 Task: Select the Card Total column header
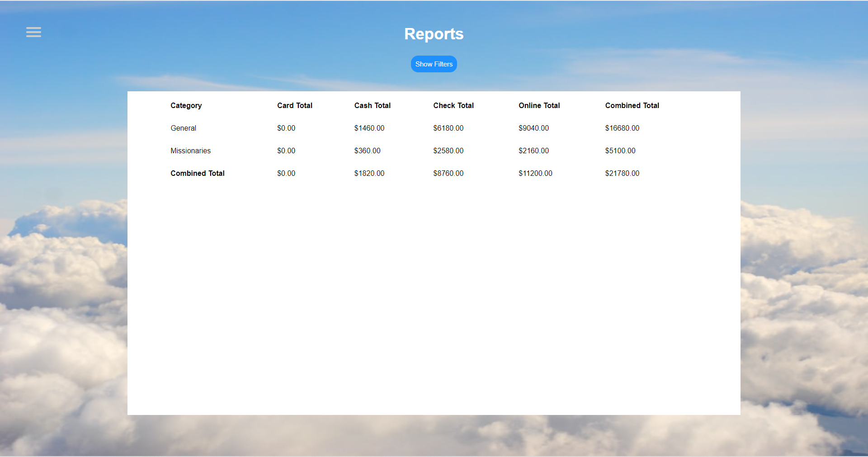tap(295, 105)
